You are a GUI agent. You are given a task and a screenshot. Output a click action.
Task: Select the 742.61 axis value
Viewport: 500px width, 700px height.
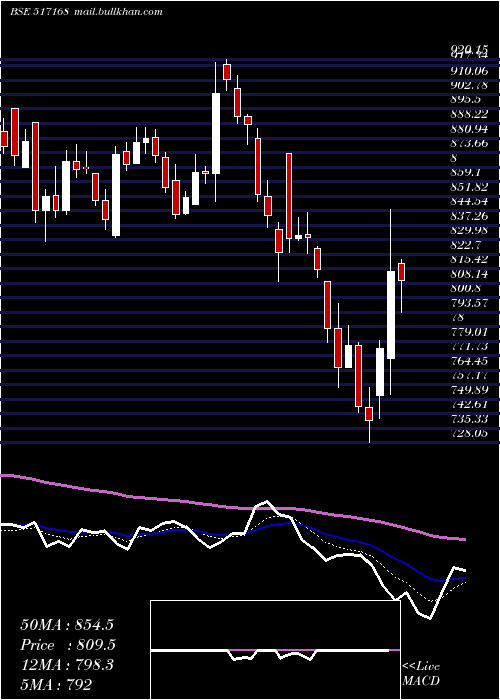click(x=469, y=404)
